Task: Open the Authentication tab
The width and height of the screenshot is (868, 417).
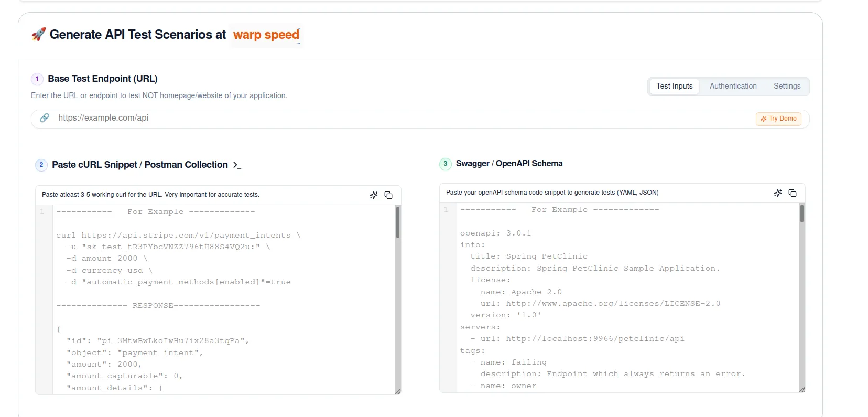Action: click(x=733, y=86)
